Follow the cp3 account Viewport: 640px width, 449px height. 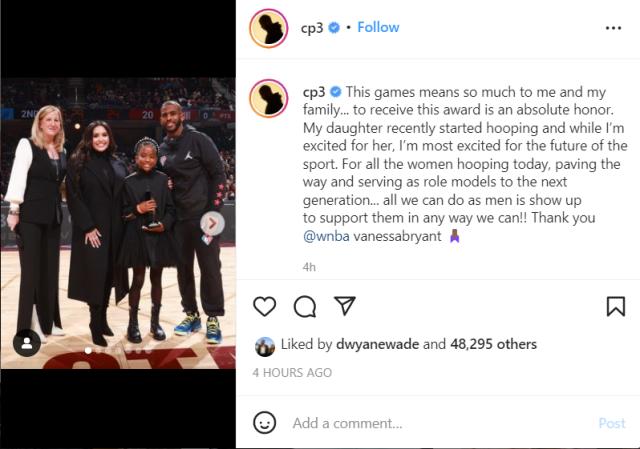(378, 27)
